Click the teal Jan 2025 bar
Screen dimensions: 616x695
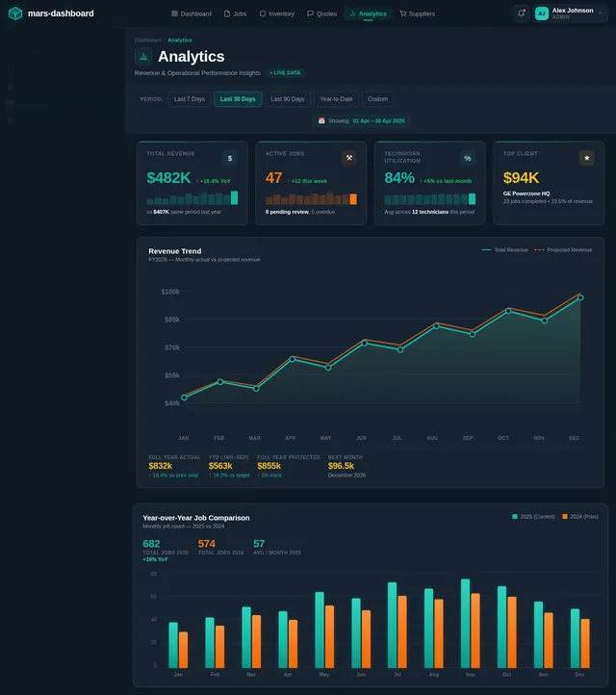(173, 645)
